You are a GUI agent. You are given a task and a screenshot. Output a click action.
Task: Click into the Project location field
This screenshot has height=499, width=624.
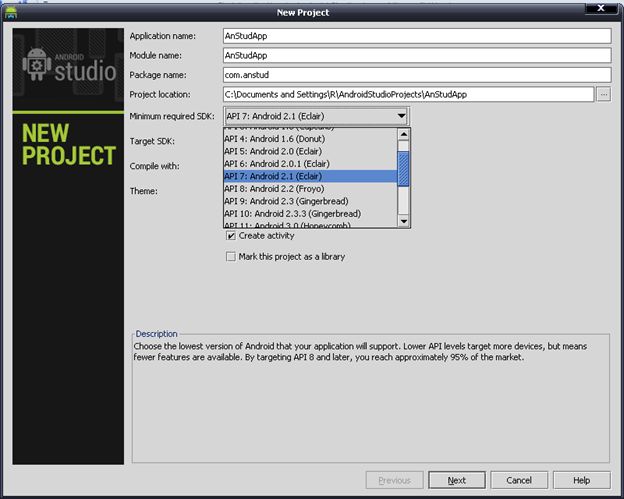pos(408,95)
